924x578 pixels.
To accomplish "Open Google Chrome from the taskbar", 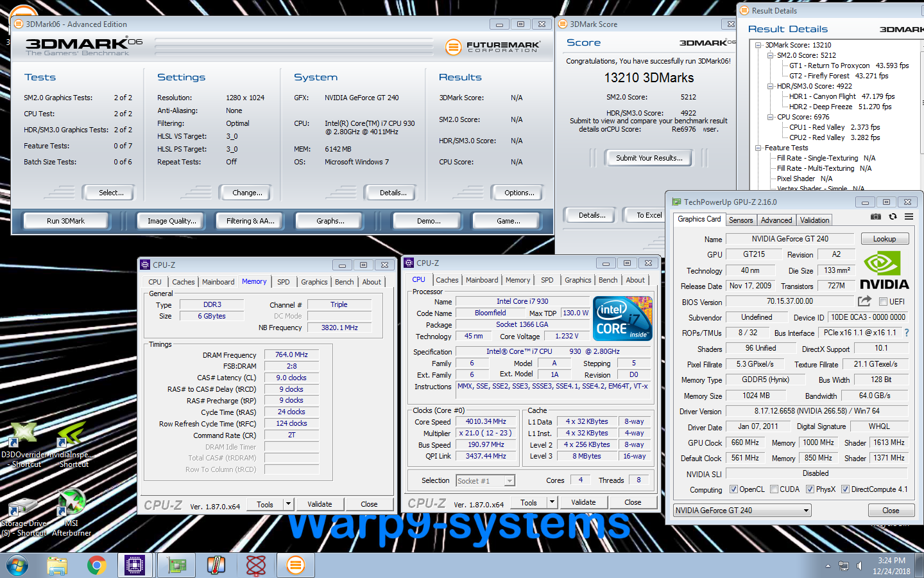I will click(97, 565).
